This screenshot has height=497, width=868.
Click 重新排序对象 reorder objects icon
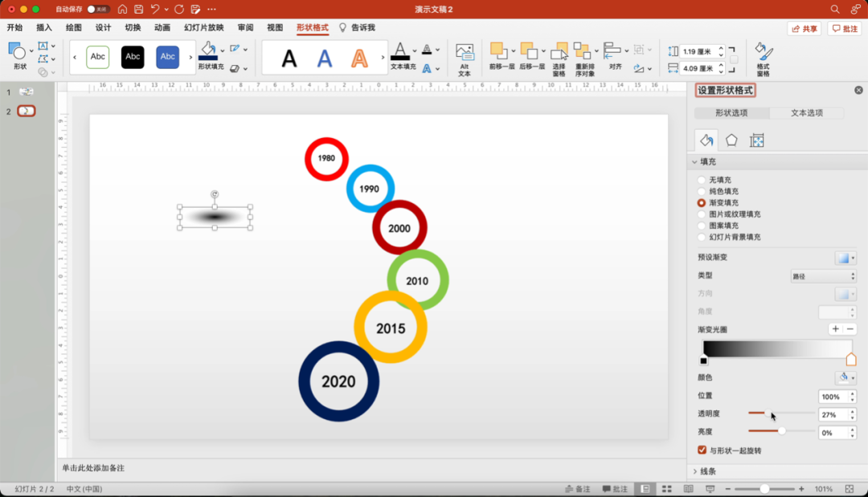583,51
